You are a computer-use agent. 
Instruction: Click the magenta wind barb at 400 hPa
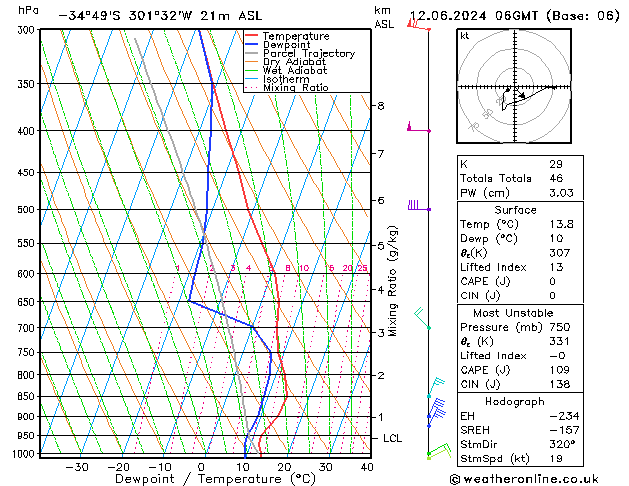pos(419,127)
